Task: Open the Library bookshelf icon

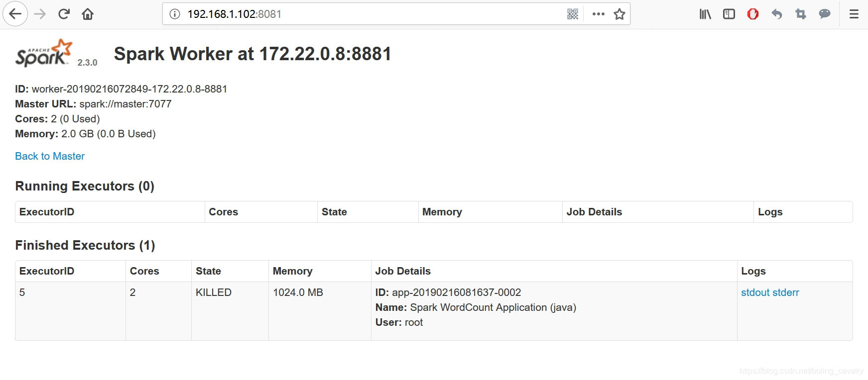Action: 705,14
